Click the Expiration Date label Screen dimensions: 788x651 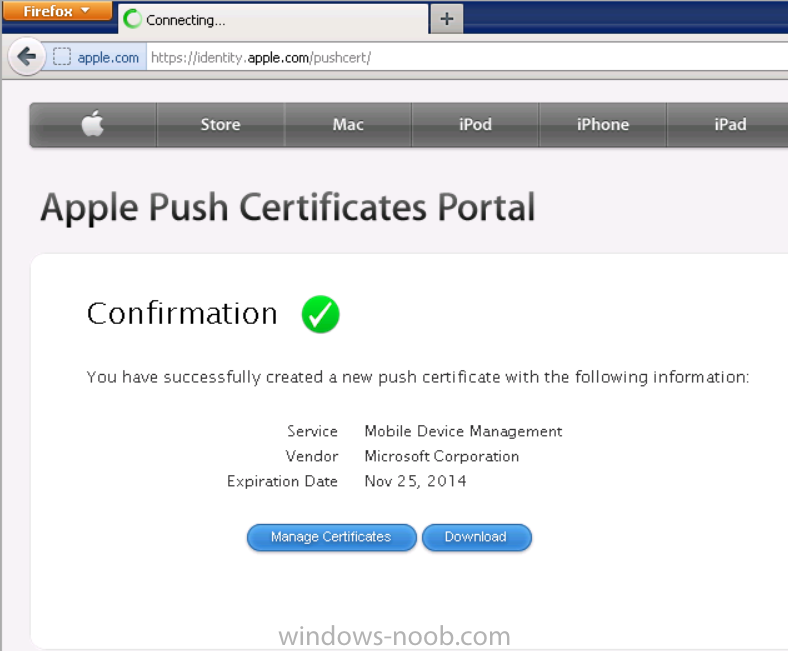282,482
